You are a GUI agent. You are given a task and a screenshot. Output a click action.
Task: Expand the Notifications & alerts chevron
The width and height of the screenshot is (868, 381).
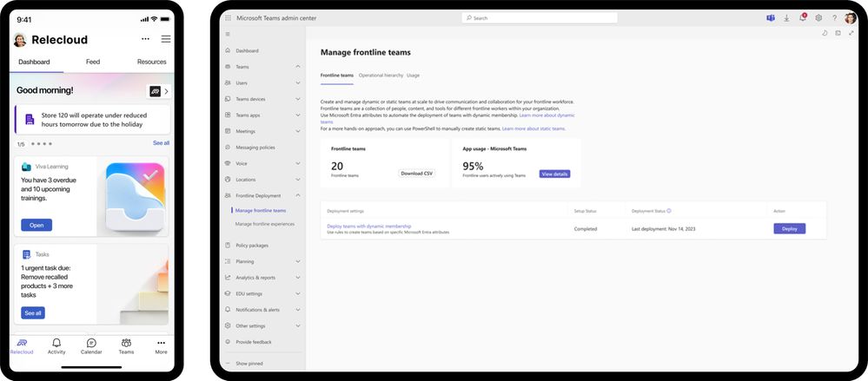click(298, 310)
